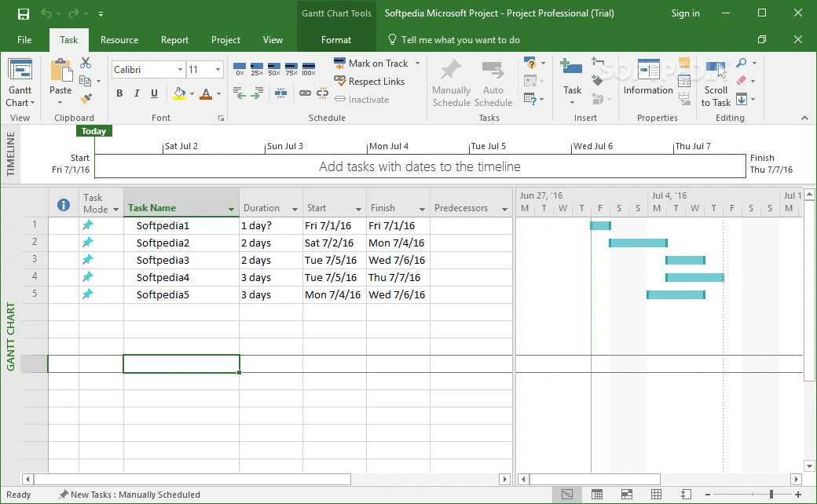Open the Format tab under Gantt Chart Tools
The image size is (817, 504).
point(336,39)
